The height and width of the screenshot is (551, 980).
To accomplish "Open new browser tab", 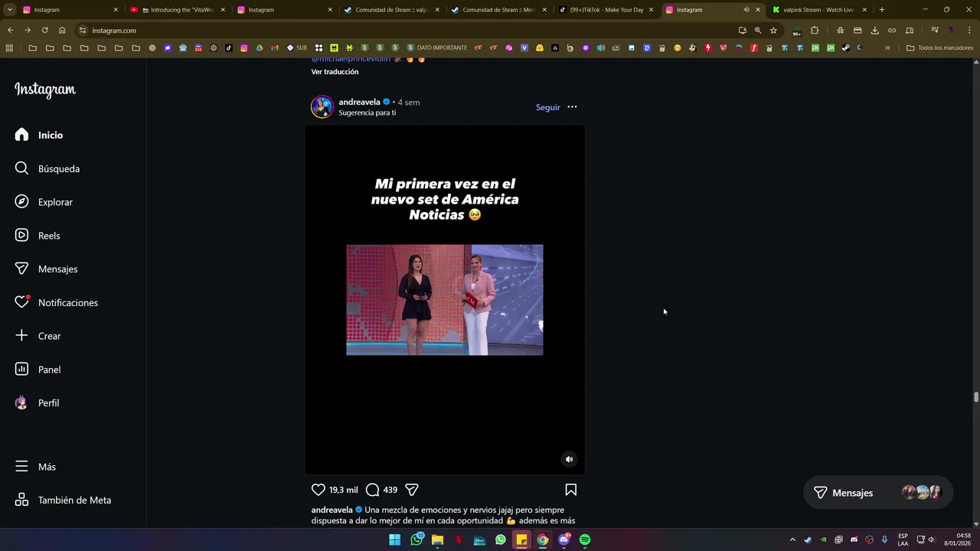I will pyautogui.click(x=882, y=10).
